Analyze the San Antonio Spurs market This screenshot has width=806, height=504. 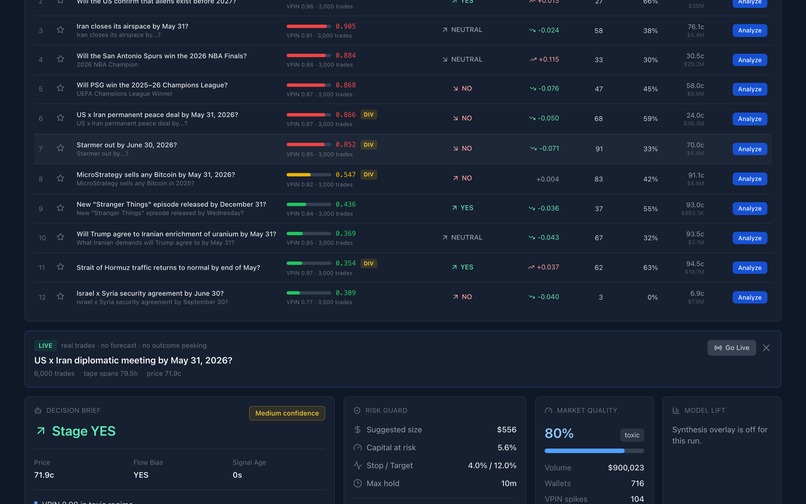click(x=749, y=60)
